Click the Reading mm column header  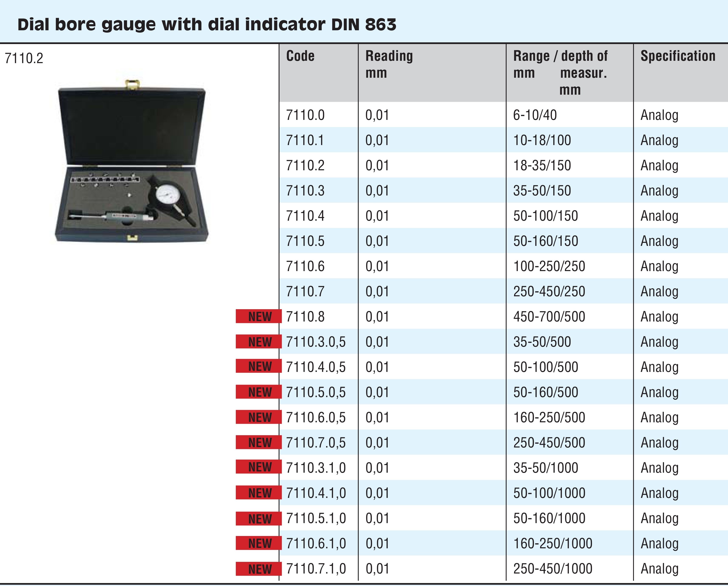tap(389, 64)
